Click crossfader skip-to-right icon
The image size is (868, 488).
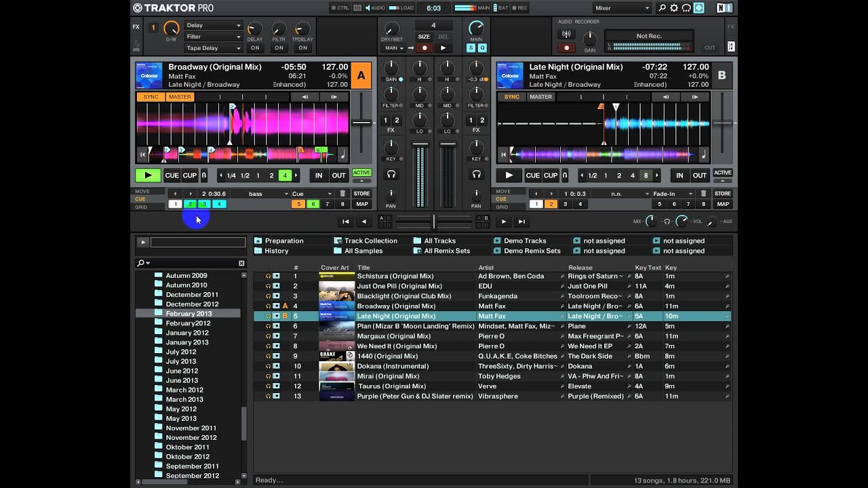coord(521,222)
